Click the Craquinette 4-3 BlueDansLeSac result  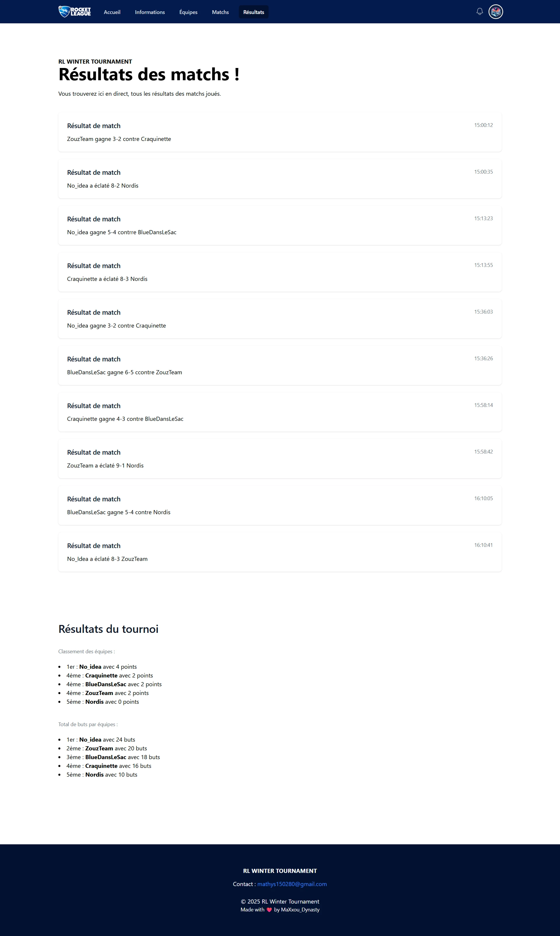coord(280,412)
